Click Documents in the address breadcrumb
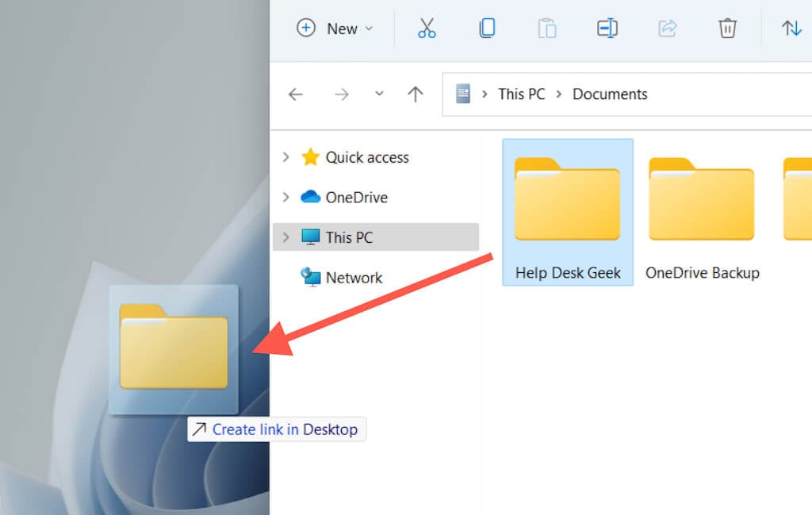This screenshot has width=812, height=515. [610, 94]
